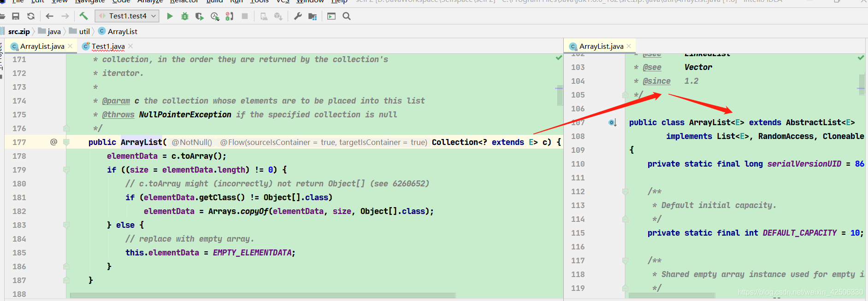Click the right editor horizontal scrollbar
Screen dimensions: 868x301
pyautogui.click(x=672, y=295)
